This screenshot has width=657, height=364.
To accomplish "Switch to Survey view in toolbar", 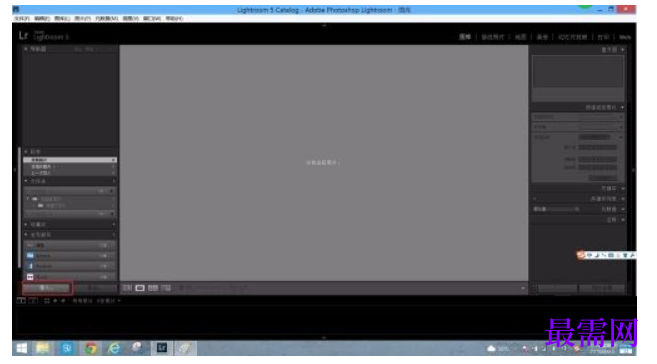I will [x=166, y=288].
